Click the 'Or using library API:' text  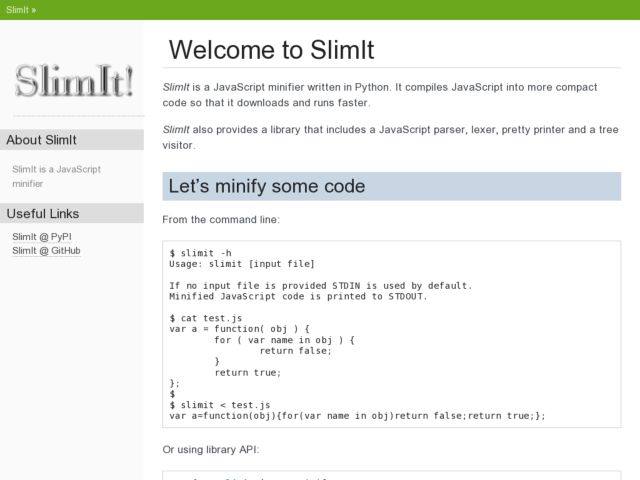[210, 450]
